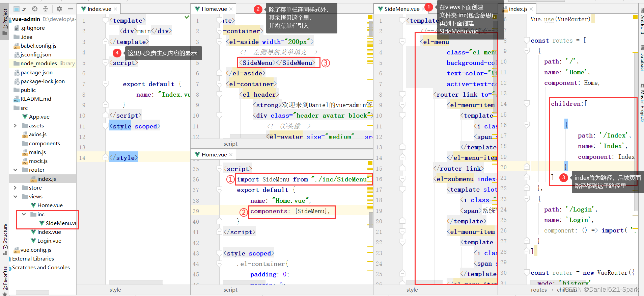
Task: Click yellow warning indicator in upper Home.vue
Action: [x=370, y=17]
